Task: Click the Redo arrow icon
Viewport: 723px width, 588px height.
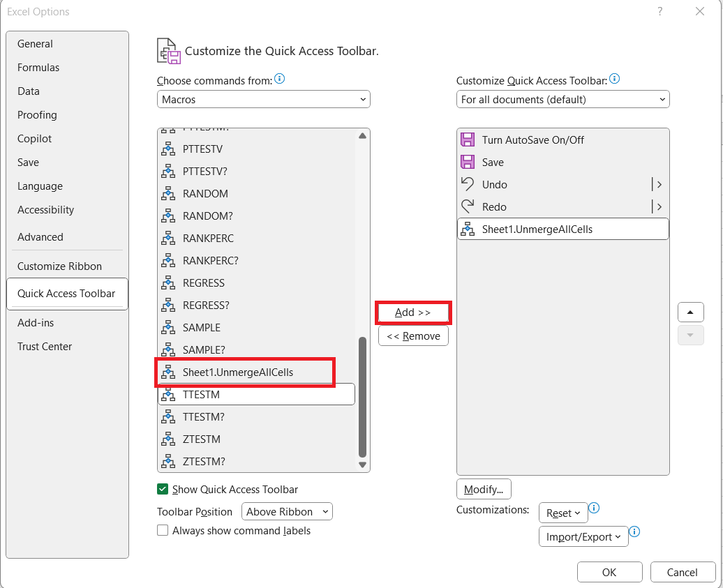Action: coord(468,206)
